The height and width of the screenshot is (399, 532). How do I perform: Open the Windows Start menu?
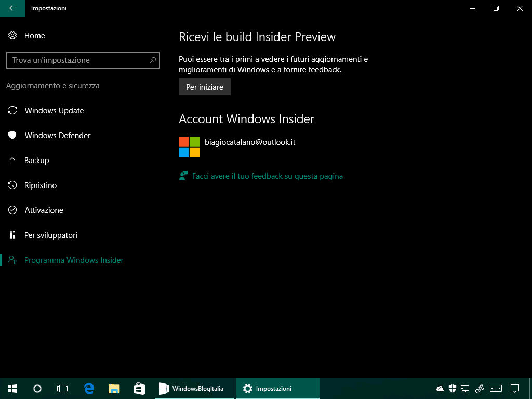tap(12, 389)
